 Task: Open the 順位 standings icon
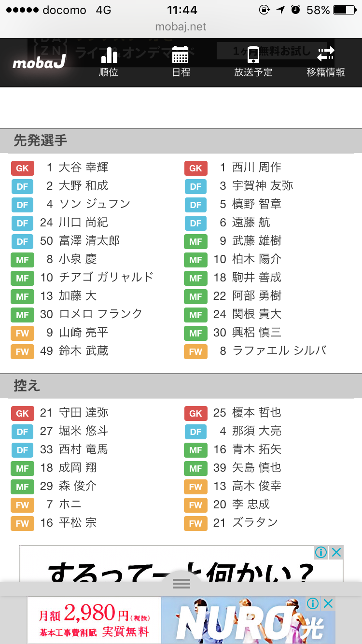pos(109,62)
